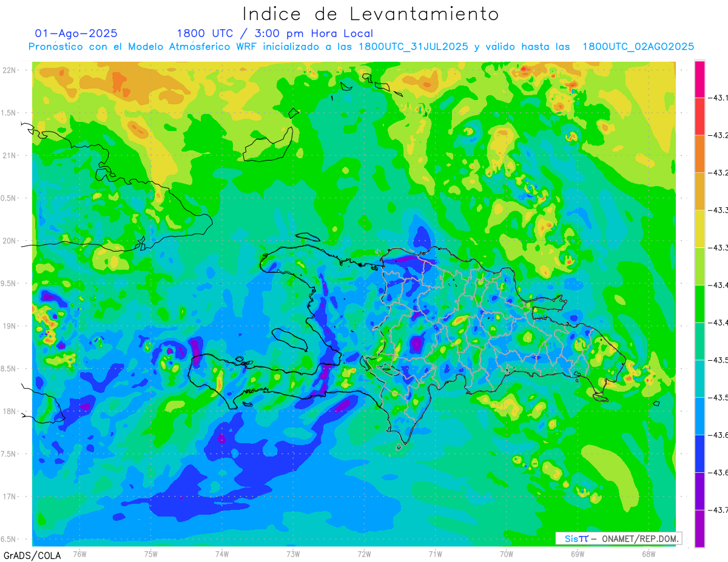The height and width of the screenshot is (562, 728).
Task: Pick the bright yellow legend swatch
Action: tap(699, 229)
